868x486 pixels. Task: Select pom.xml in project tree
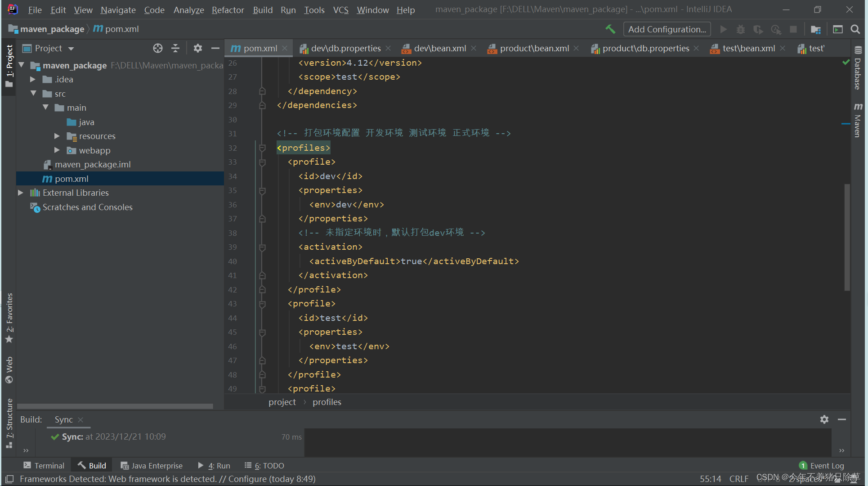pos(120,179)
